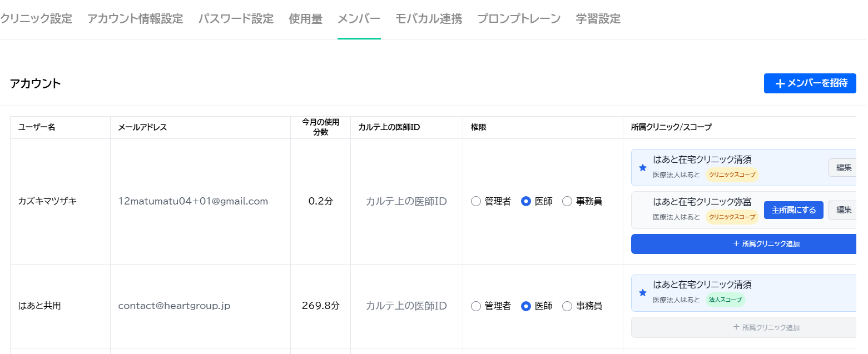Switch to モバカル連携 tab
868x354 pixels.
pos(429,19)
